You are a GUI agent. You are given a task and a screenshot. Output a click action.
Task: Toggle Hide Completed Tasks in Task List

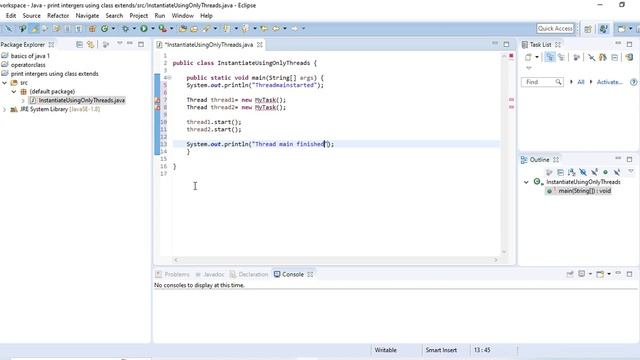point(591,57)
